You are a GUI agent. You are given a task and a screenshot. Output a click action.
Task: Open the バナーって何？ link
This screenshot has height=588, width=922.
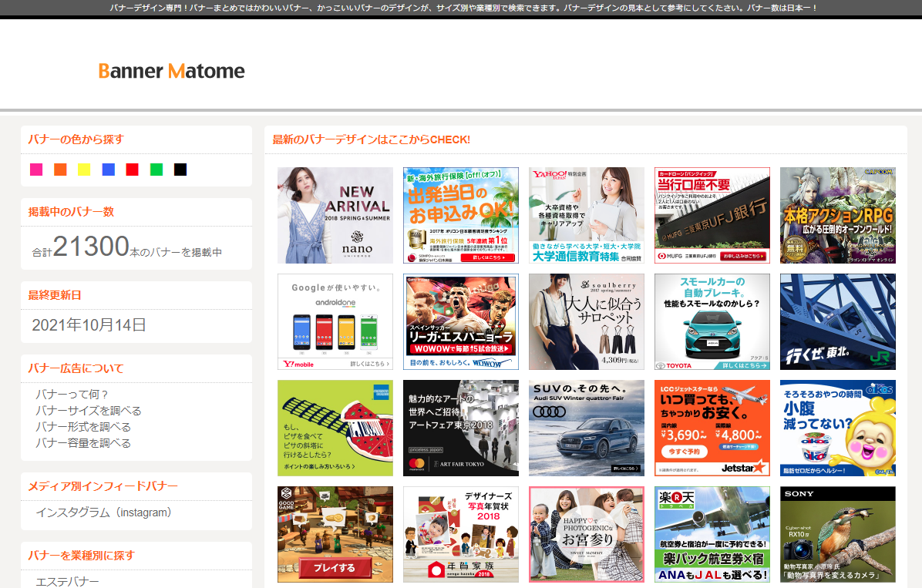tap(72, 395)
